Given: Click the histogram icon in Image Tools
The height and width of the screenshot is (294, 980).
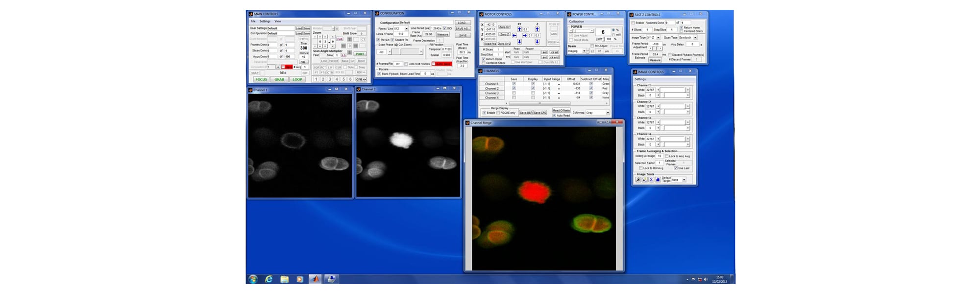Looking at the screenshot, I should [658, 180].
